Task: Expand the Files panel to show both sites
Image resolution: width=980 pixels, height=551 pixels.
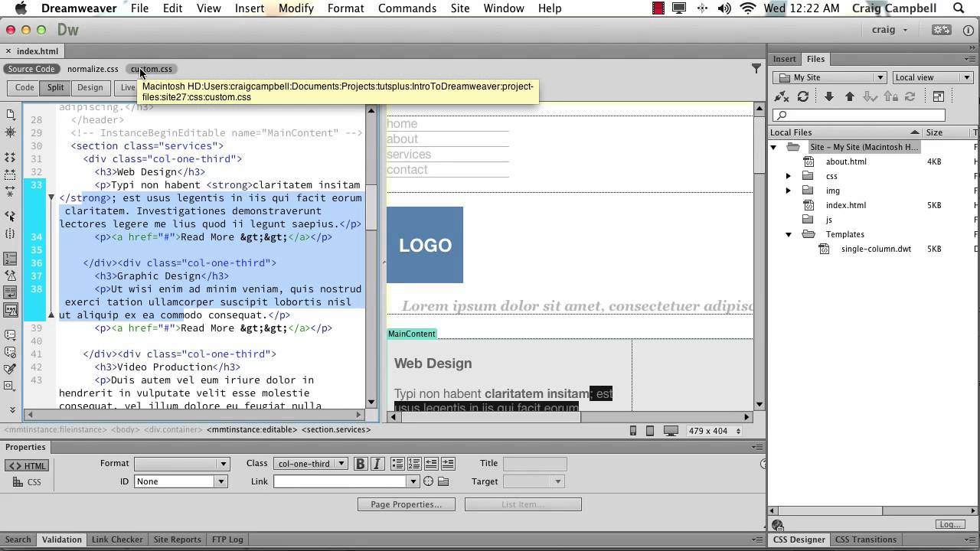Action: tap(938, 96)
